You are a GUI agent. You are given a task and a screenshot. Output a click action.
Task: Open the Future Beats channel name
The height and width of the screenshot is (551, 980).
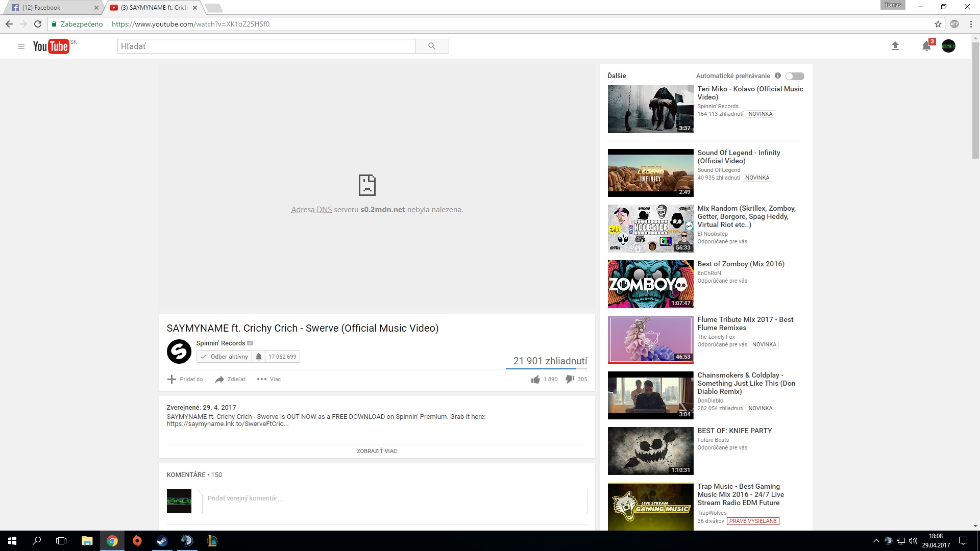point(713,440)
